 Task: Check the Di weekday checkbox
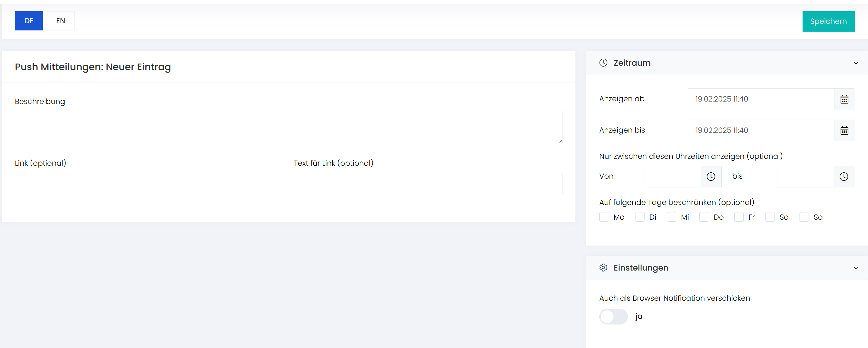click(x=640, y=217)
